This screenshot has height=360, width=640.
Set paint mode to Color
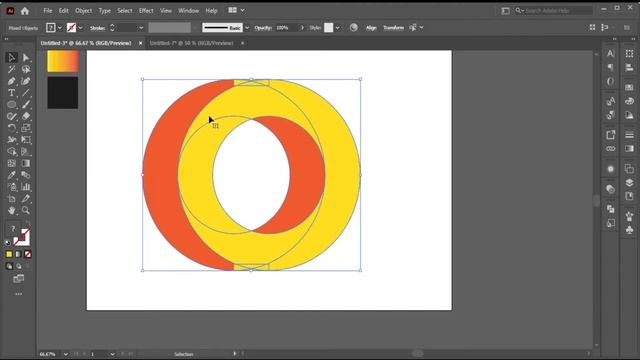(9, 254)
